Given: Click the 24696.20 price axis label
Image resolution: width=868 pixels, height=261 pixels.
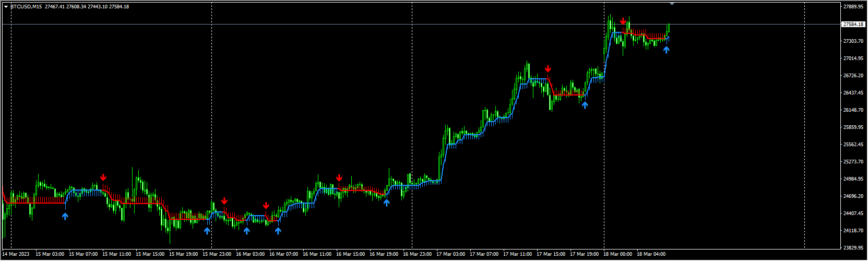Looking at the screenshot, I should point(852,196).
